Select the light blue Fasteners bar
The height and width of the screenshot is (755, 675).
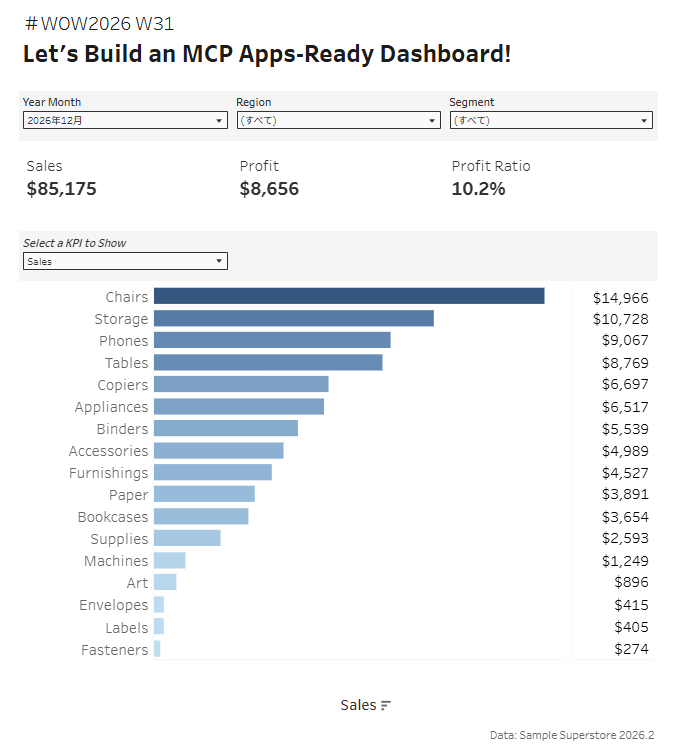[x=157, y=649]
